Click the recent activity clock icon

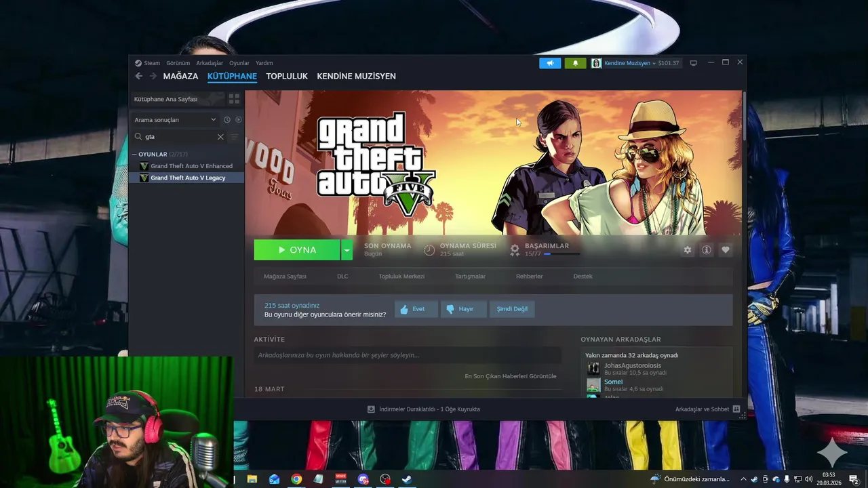[227, 120]
